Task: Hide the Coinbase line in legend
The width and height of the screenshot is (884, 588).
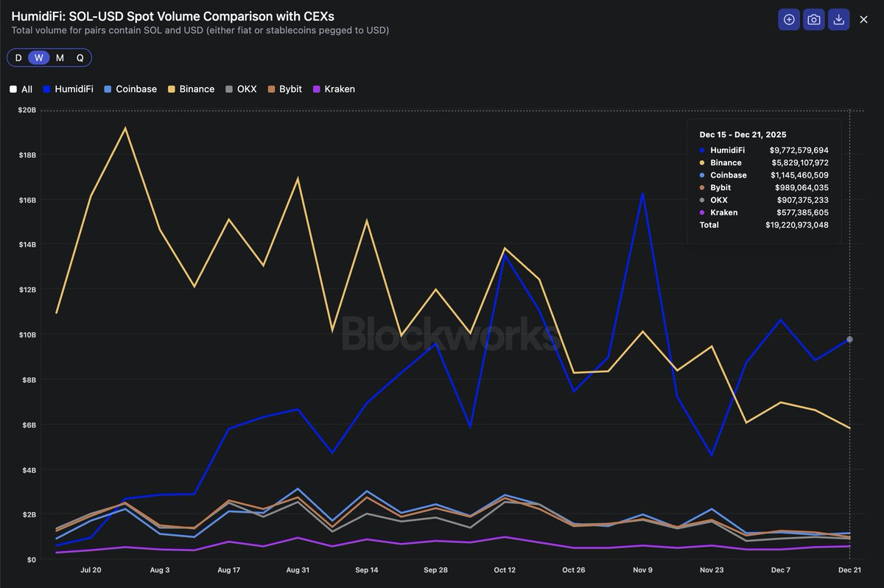Action: click(130, 89)
